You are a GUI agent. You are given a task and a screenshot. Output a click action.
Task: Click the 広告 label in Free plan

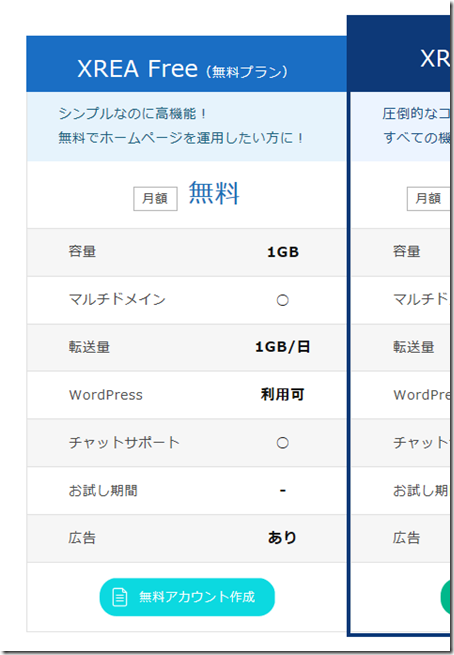pyautogui.click(x=82, y=538)
